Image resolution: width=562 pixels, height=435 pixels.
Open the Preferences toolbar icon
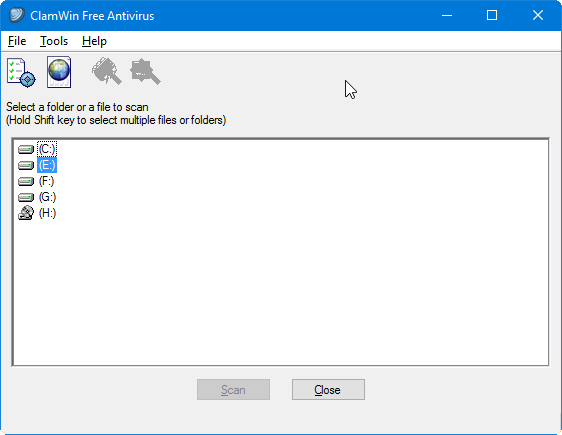pos(21,72)
